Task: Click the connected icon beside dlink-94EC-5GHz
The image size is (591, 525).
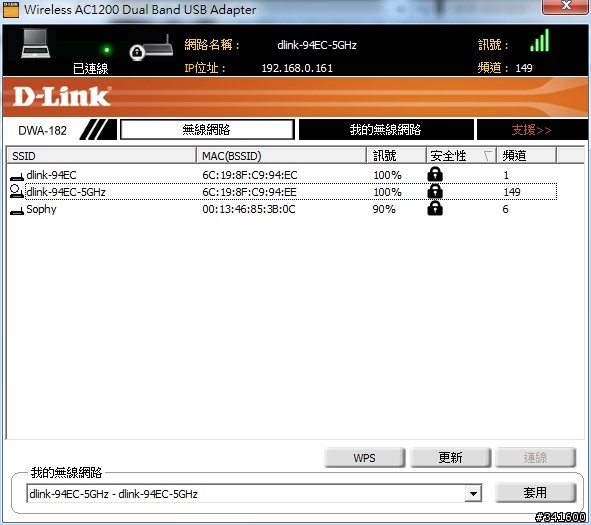Action: pos(17,191)
